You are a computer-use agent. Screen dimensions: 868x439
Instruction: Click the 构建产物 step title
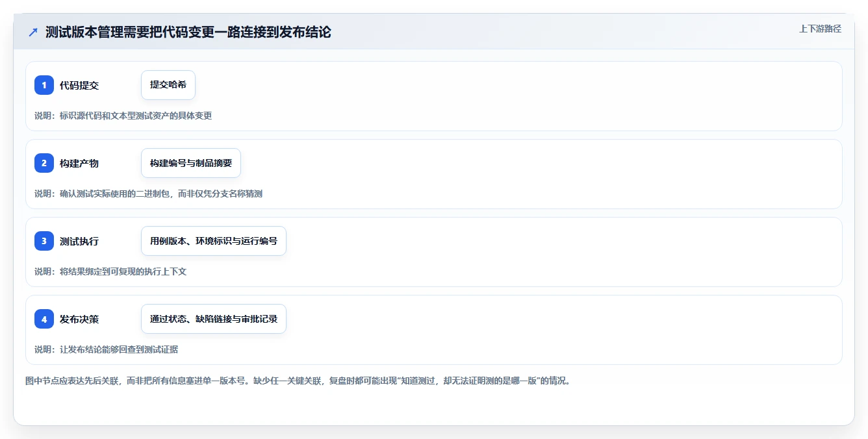click(79, 163)
